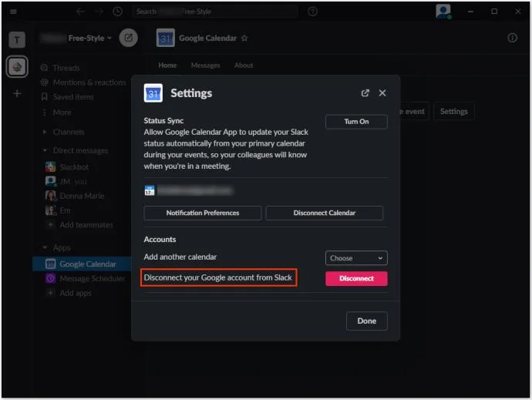The width and height of the screenshot is (532, 400).
Task: Select the T workspace icon
Action: tap(17, 40)
